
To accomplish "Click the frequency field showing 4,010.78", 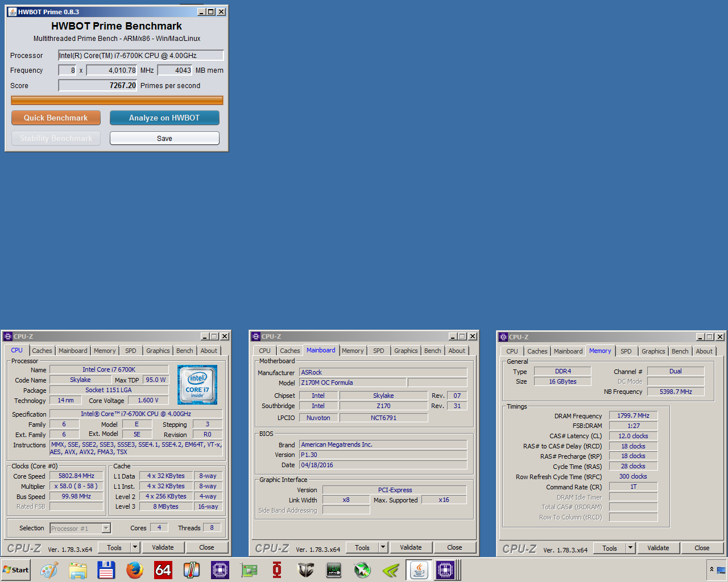I will (111, 70).
